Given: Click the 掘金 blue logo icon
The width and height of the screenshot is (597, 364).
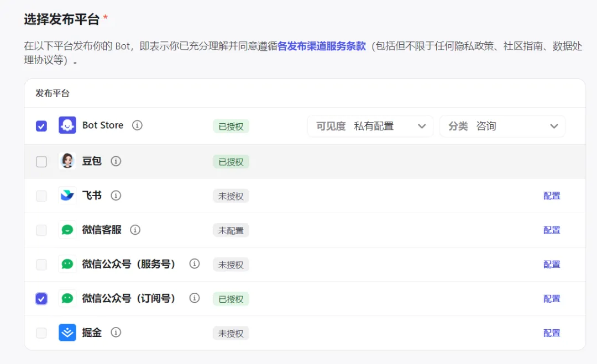Looking at the screenshot, I should pos(67,333).
